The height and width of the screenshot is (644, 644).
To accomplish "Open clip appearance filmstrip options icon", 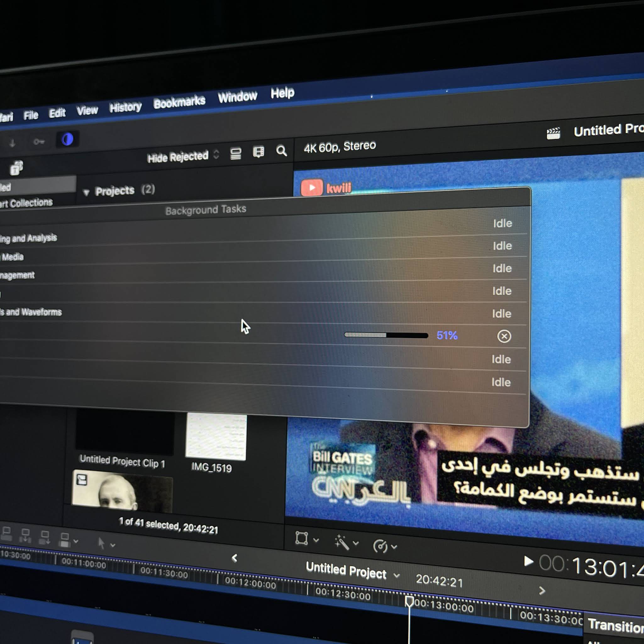I will tap(258, 152).
